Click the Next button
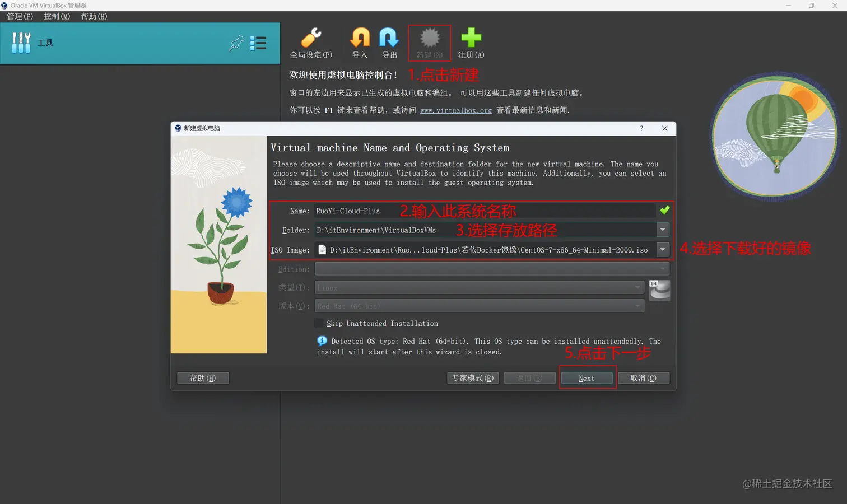This screenshot has width=847, height=504. pos(587,378)
